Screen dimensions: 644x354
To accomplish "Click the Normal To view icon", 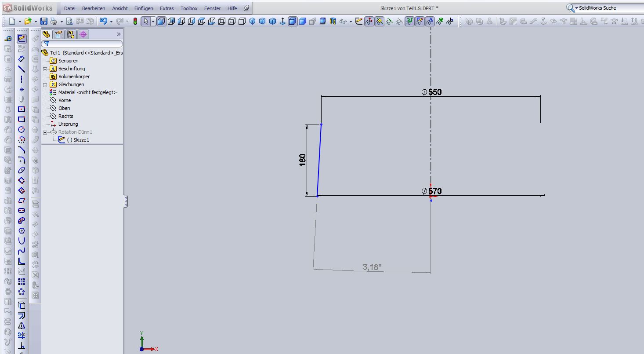I will (x=282, y=21).
